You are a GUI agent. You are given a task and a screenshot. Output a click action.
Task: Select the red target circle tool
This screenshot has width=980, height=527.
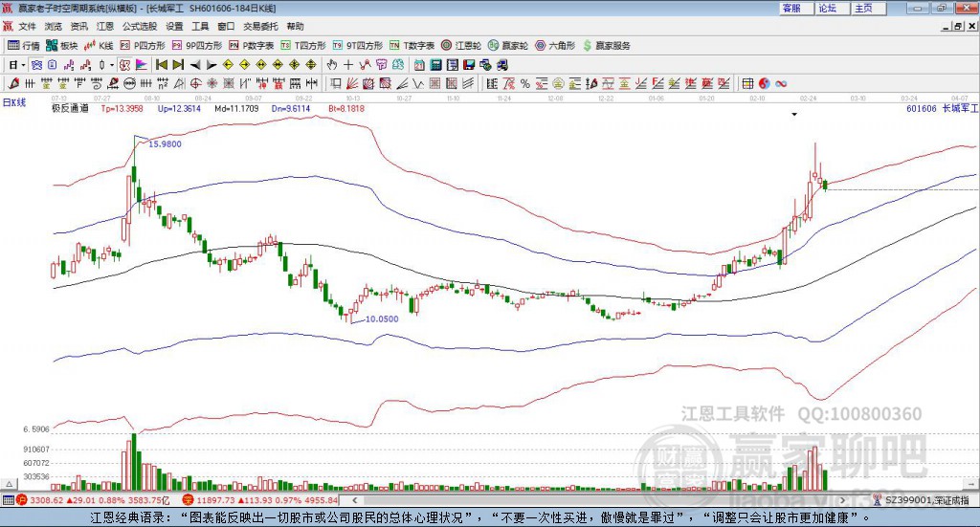(195, 83)
